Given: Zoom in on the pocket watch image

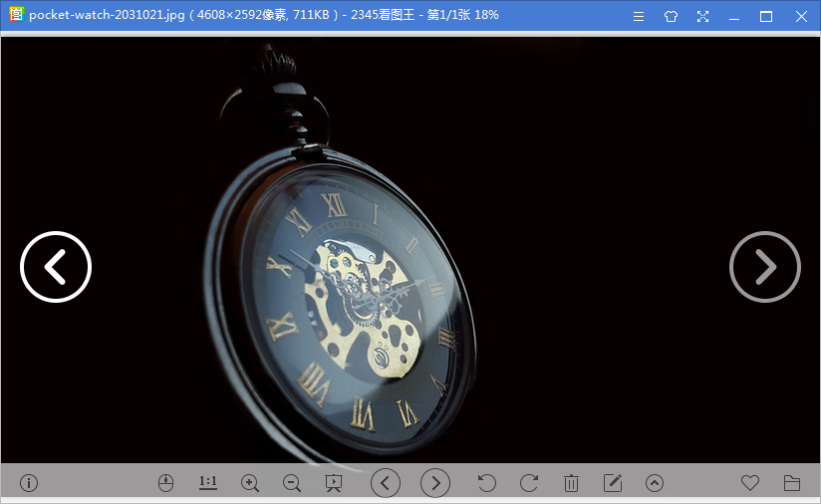Looking at the screenshot, I should (250, 483).
